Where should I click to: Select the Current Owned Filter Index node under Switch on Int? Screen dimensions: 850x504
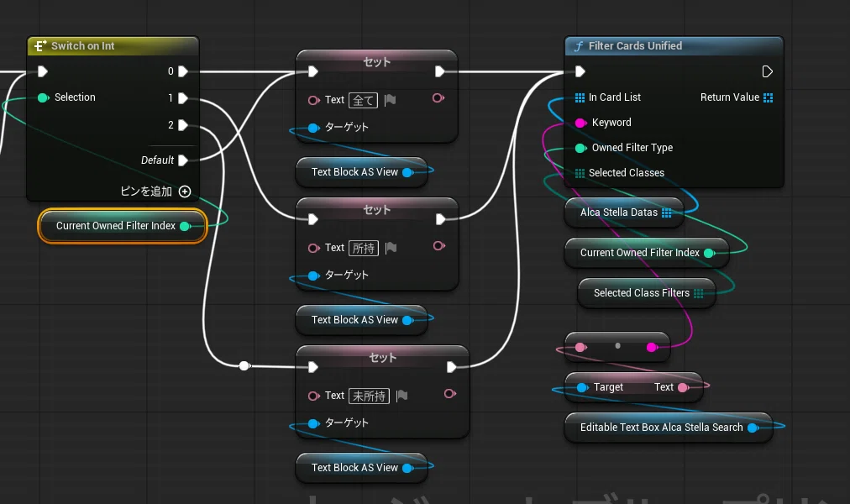(x=123, y=226)
